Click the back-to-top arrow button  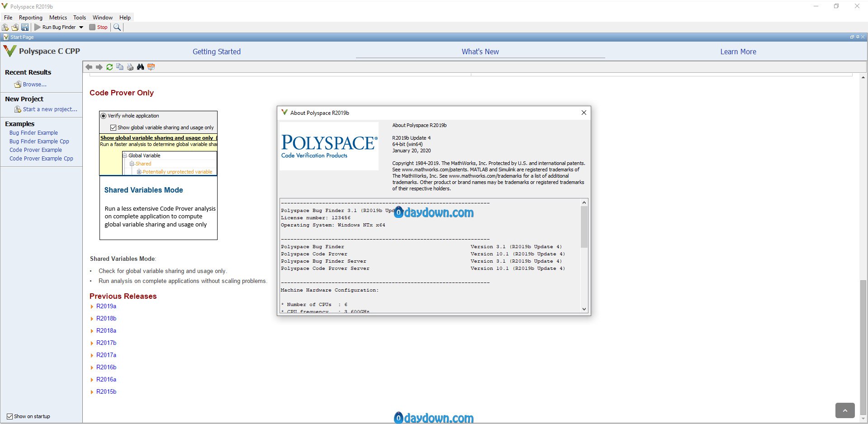[845, 410]
